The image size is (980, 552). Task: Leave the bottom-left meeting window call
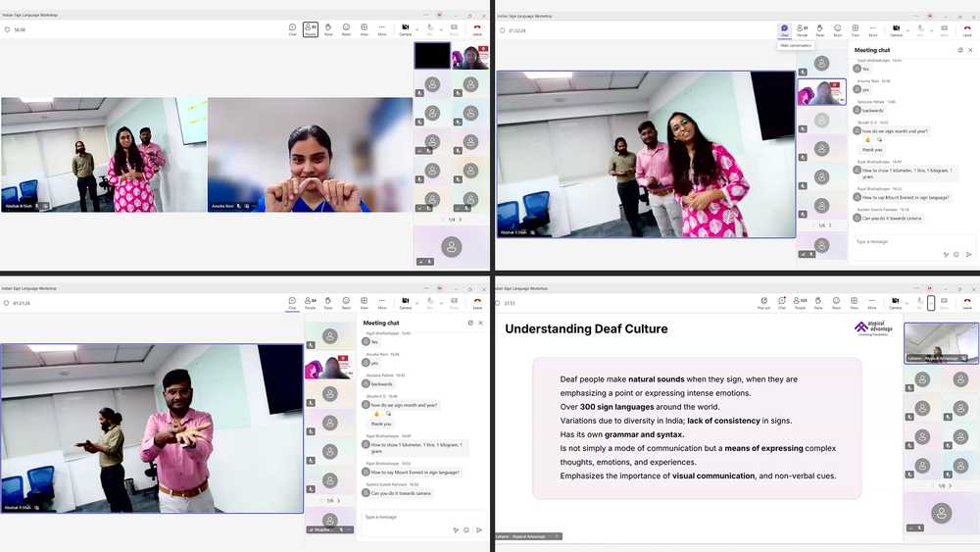point(477,303)
